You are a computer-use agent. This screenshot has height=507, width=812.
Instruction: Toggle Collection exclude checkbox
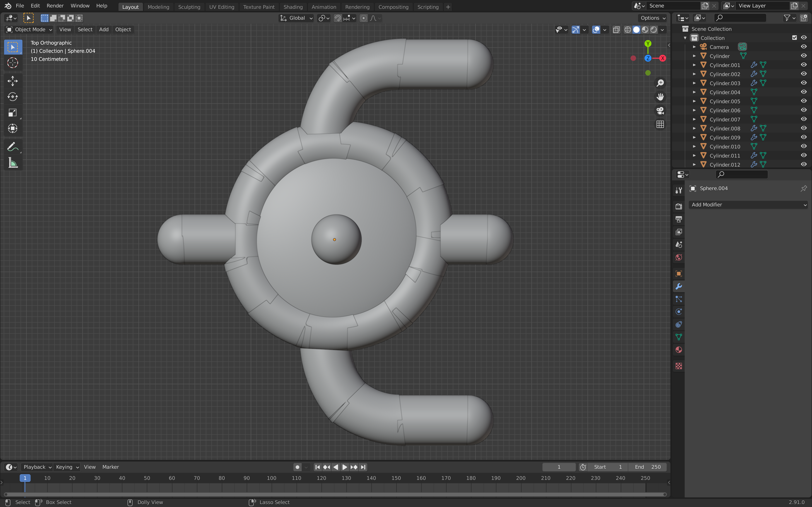[794, 38]
